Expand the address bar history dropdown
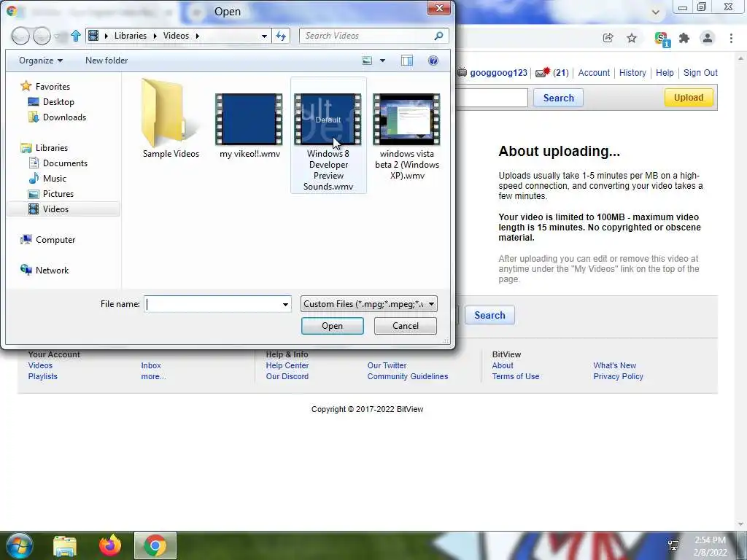 [264, 36]
